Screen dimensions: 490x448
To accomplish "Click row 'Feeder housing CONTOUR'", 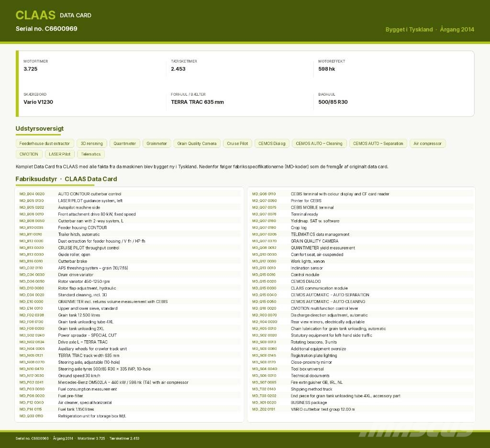I will pyautogui.click(x=129, y=228).
